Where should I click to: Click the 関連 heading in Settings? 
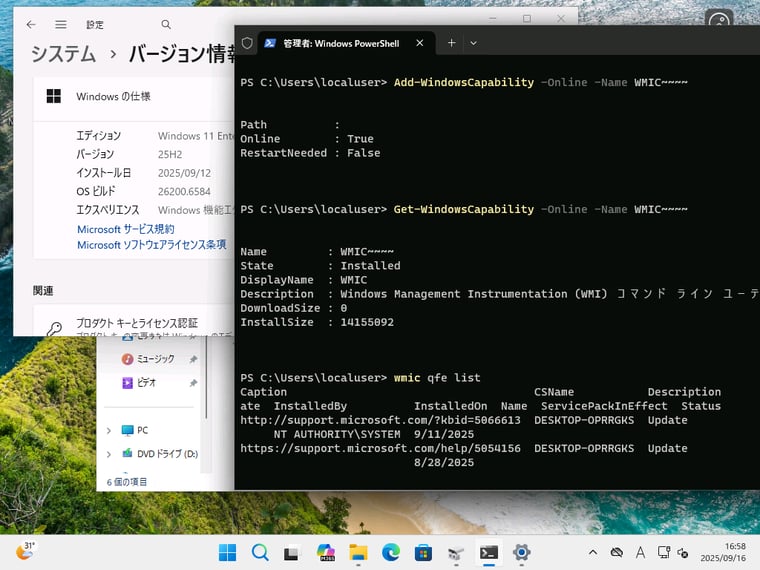[43, 291]
